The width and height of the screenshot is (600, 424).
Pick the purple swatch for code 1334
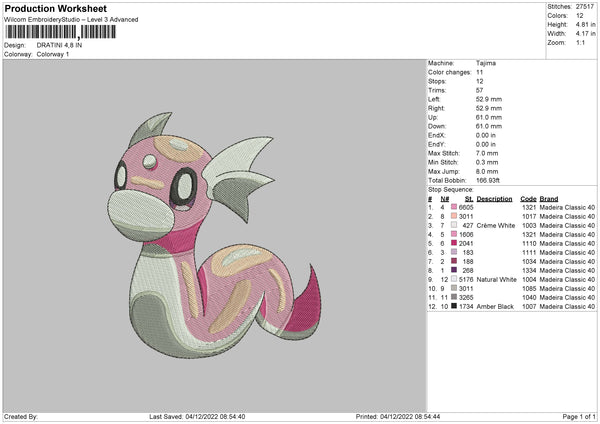click(x=454, y=270)
